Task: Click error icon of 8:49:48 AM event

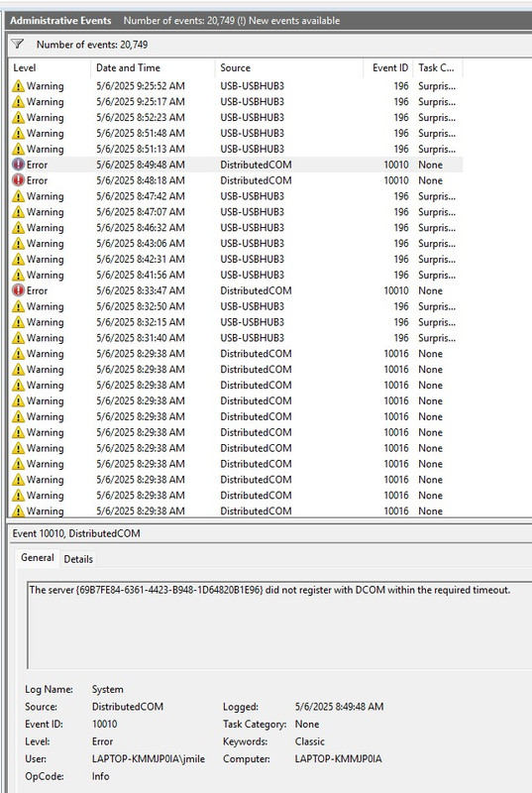Action: coord(18,165)
